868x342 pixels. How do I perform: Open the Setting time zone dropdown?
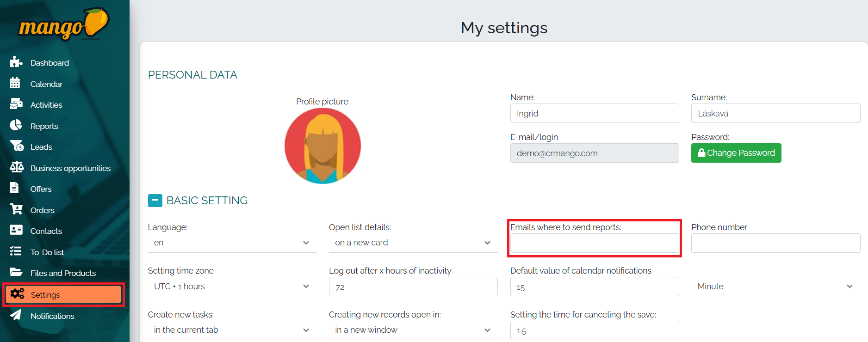[x=232, y=287]
